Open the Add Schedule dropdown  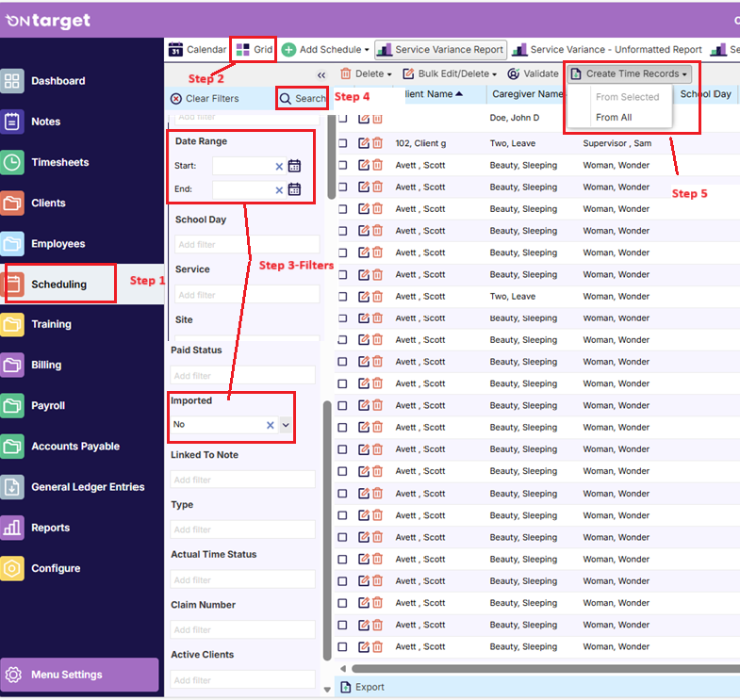tap(325, 50)
